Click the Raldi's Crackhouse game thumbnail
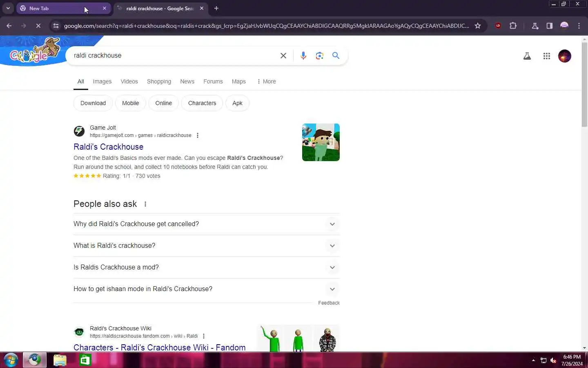Viewport: 588px width, 368px height. click(x=321, y=142)
